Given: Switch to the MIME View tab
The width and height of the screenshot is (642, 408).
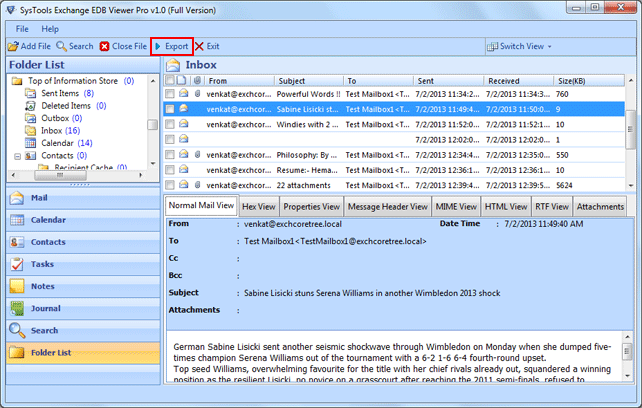Looking at the screenshot, I should [456, 207].
